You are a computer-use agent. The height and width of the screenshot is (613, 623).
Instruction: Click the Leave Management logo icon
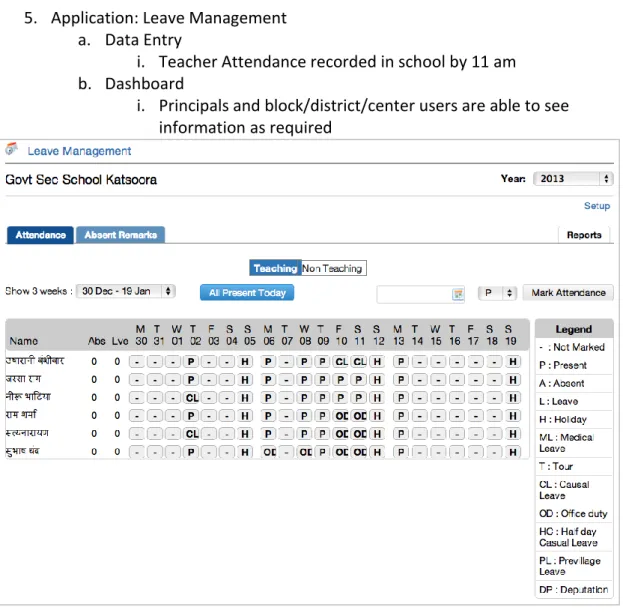[12, 149]
